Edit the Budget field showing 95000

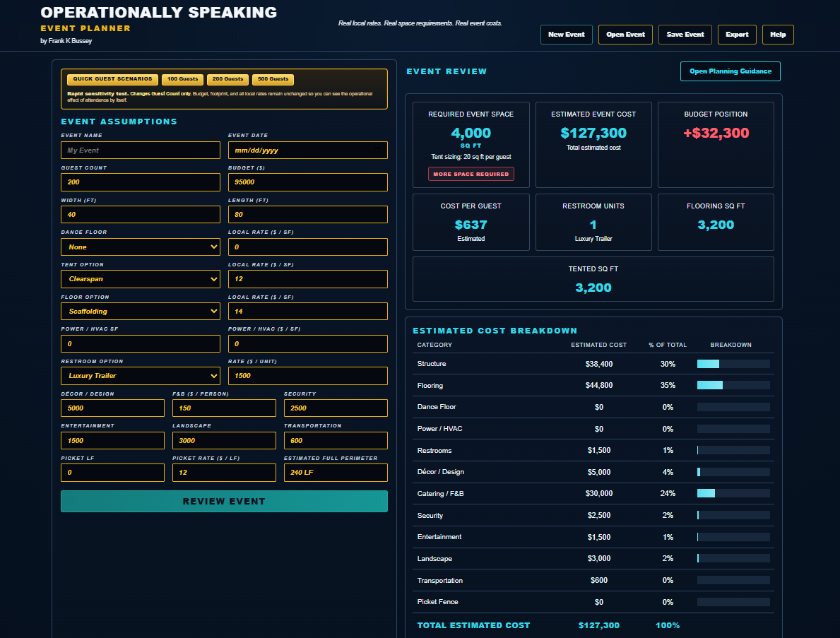[x=307, y=182]
